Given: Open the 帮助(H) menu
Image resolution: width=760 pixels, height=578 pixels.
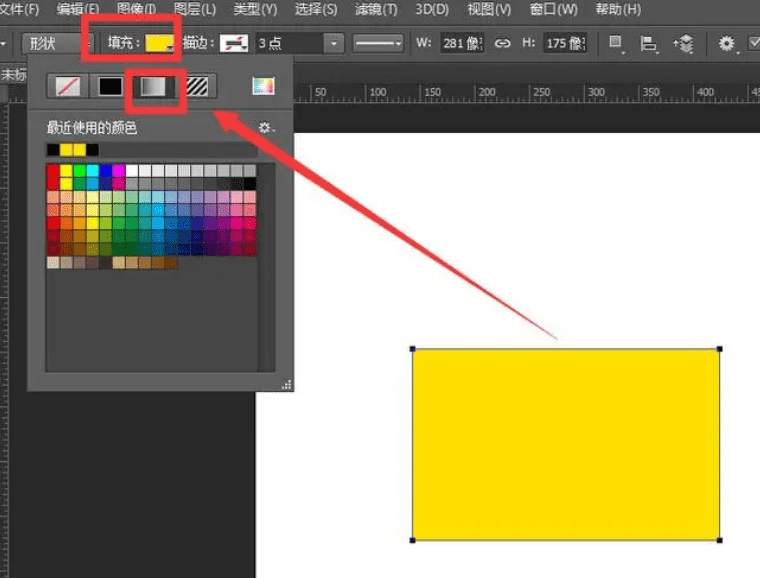Looking at the screenshot, I should pyautogui.click(x=618, y=9).
